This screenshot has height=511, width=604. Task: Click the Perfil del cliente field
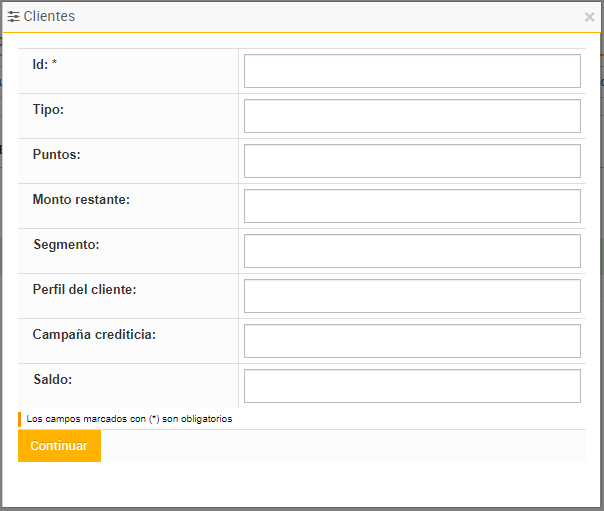pyautogui.click(x=412, y=296)
